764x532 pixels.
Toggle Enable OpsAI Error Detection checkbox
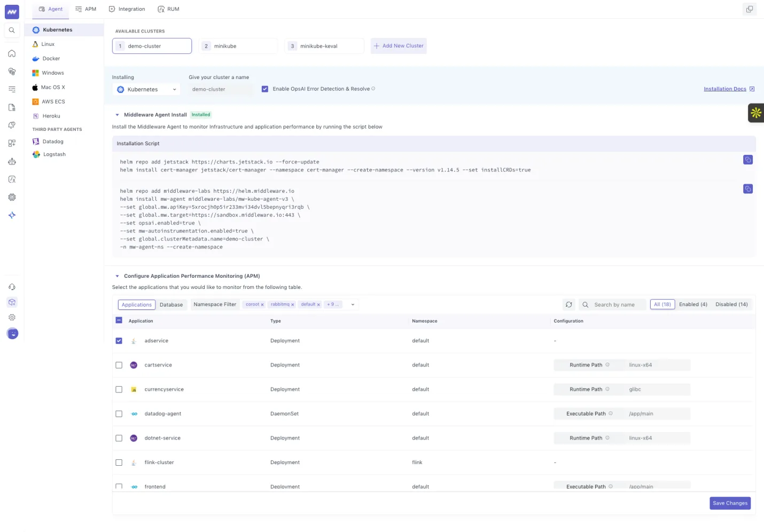click(x=265, y=89)
